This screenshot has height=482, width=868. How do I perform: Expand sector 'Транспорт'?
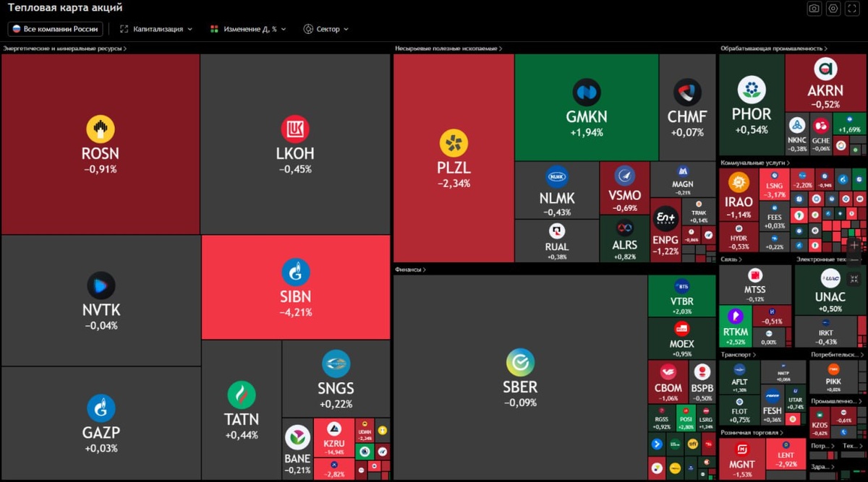[739, 355]
